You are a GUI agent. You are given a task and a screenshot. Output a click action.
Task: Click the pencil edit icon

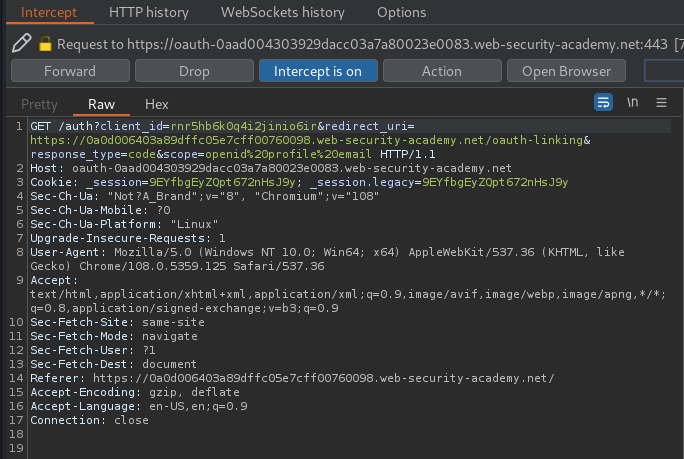pos(21,43)
